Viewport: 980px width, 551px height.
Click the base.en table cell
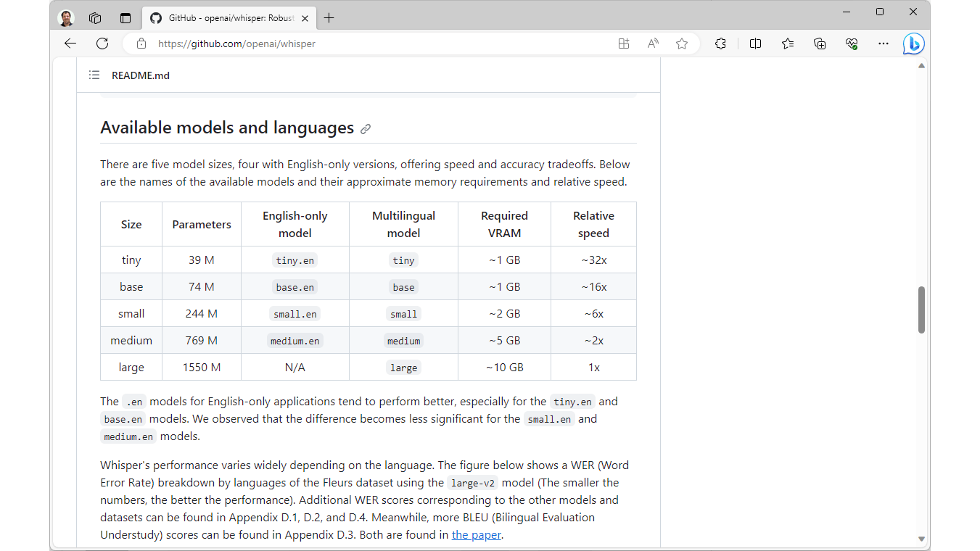pos(295,287)
